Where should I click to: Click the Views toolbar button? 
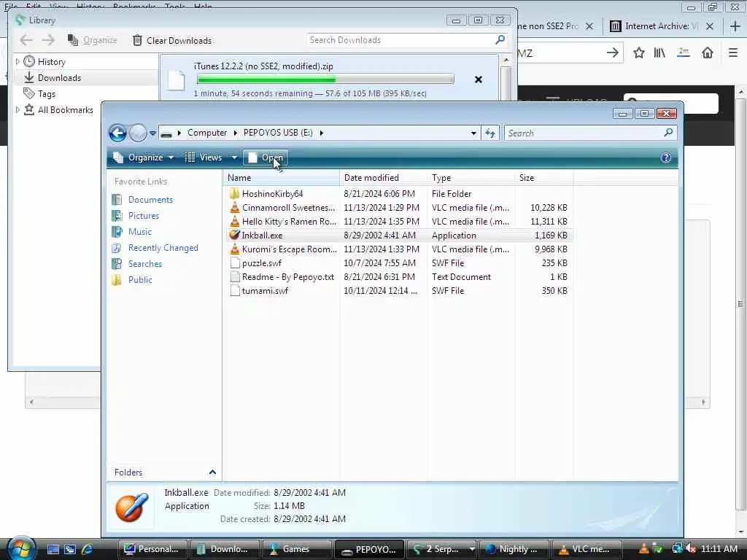[204, 157]
